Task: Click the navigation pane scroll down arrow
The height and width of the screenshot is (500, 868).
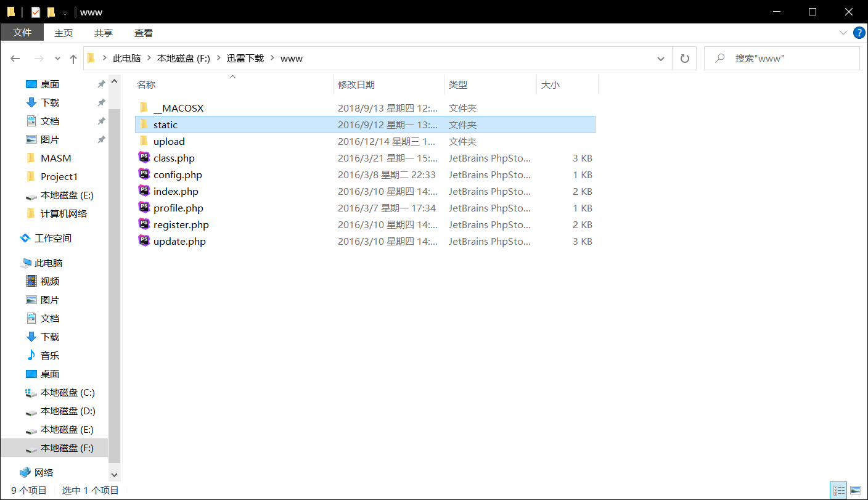Action: (114, 475)
